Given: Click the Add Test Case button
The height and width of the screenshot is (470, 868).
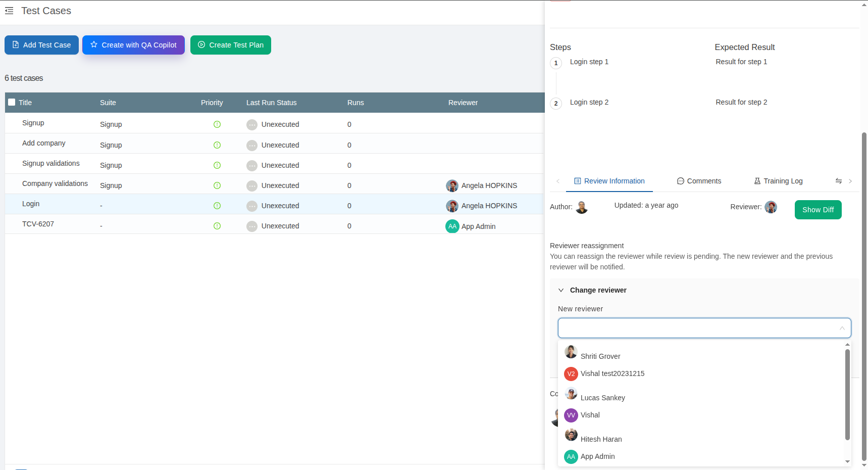Looking at the screenshot, I should click(x=41, y=45).
